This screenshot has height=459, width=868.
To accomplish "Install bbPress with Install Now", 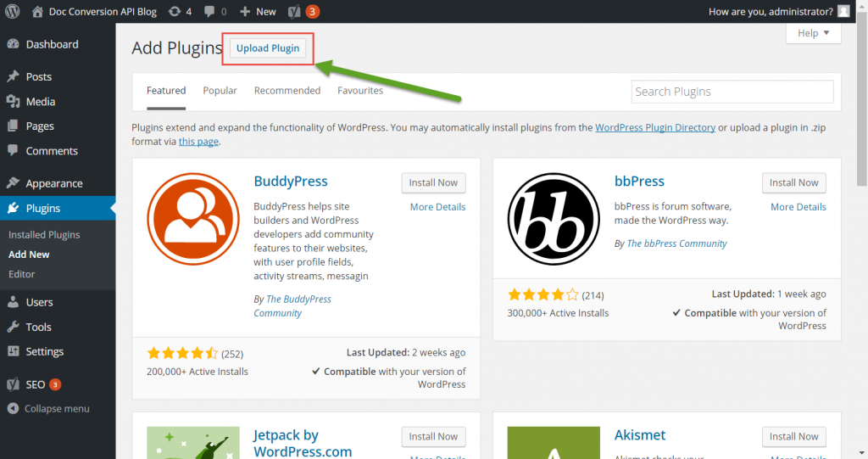I will click(793, 183).
